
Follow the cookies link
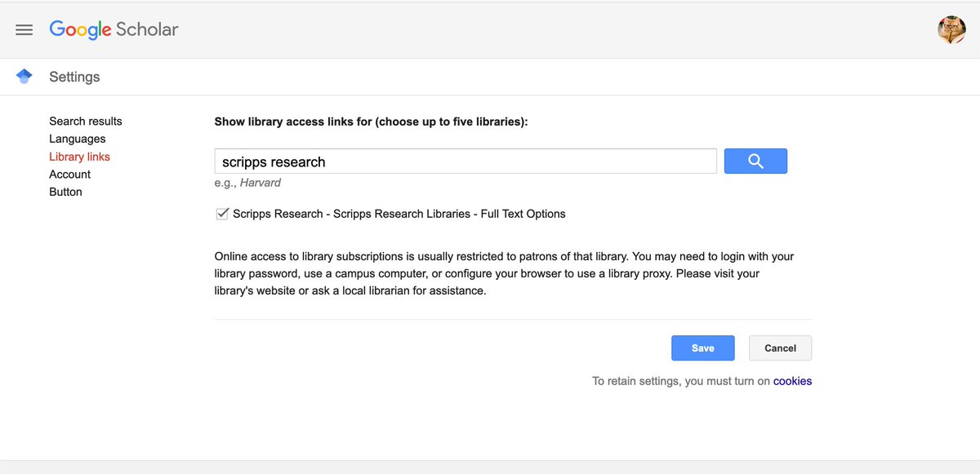click(x=792, y=381)
